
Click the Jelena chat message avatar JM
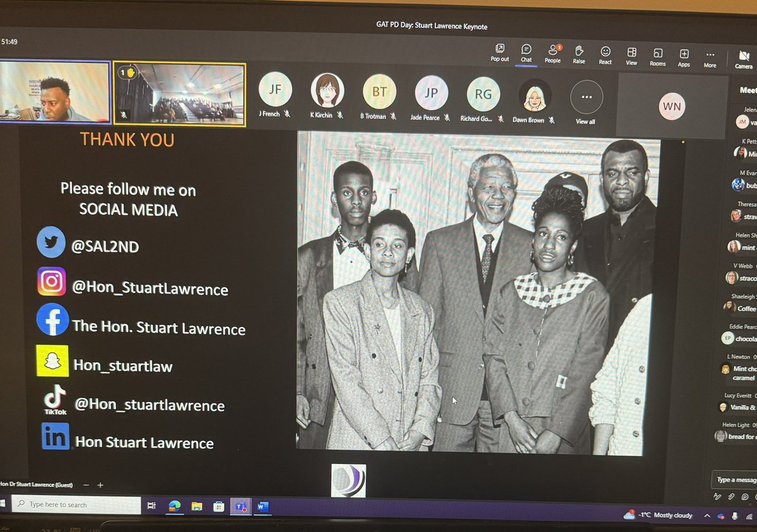(742, 122)
